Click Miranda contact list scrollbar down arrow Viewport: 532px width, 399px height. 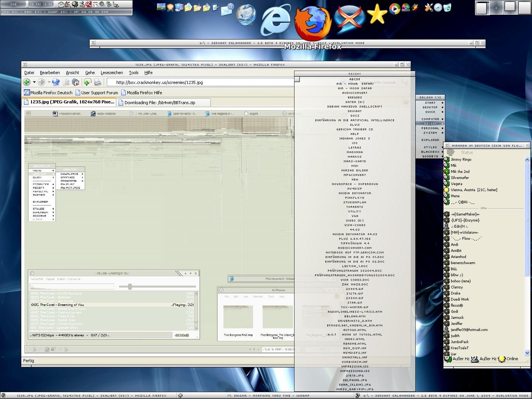coord(527,353)
